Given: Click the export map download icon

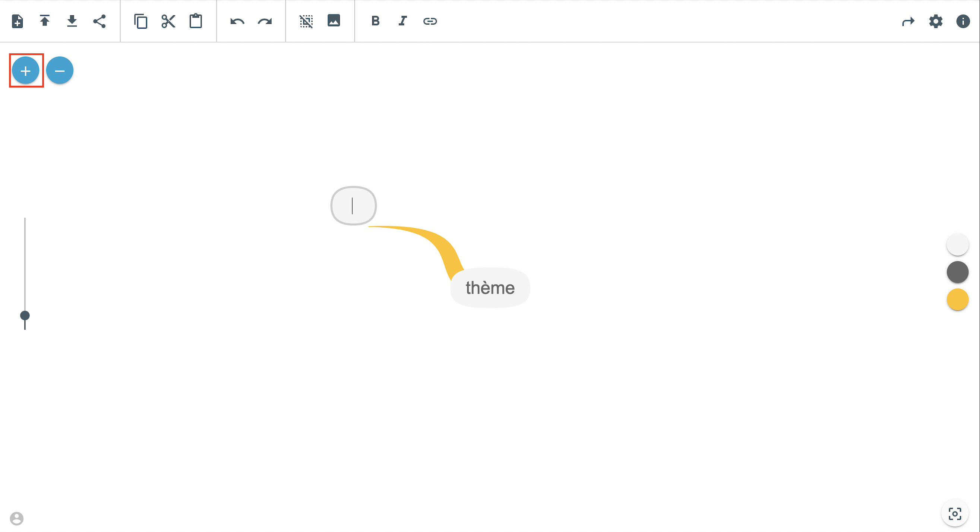Looking at the screenshot, I should pyautogui.click(x=72, y=21).
